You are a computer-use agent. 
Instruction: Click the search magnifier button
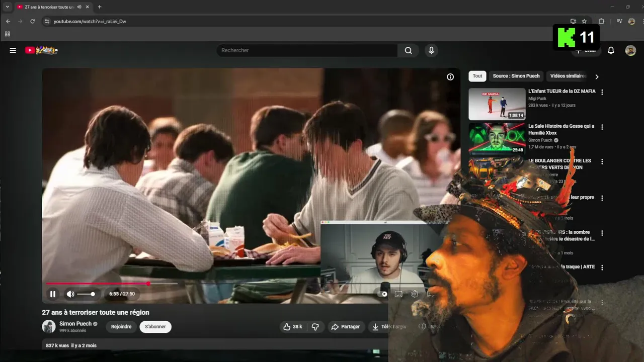(x=408, y=50)
